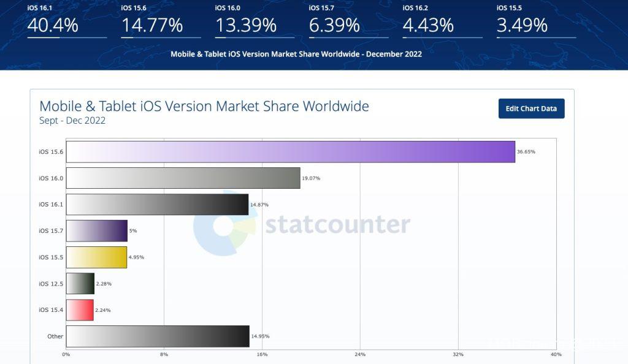Click the chart title heading text
This screenshot has width=628, height=364.
(204, 106)
